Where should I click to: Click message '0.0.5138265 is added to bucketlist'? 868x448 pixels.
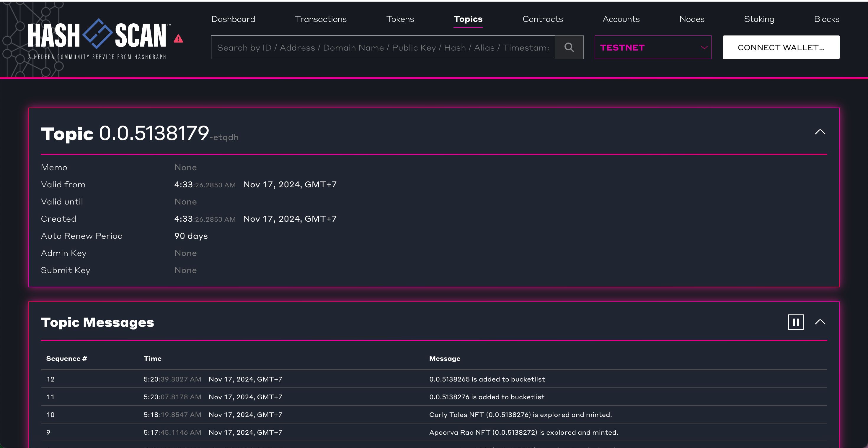pyautogui.click(x=487, y=379)
